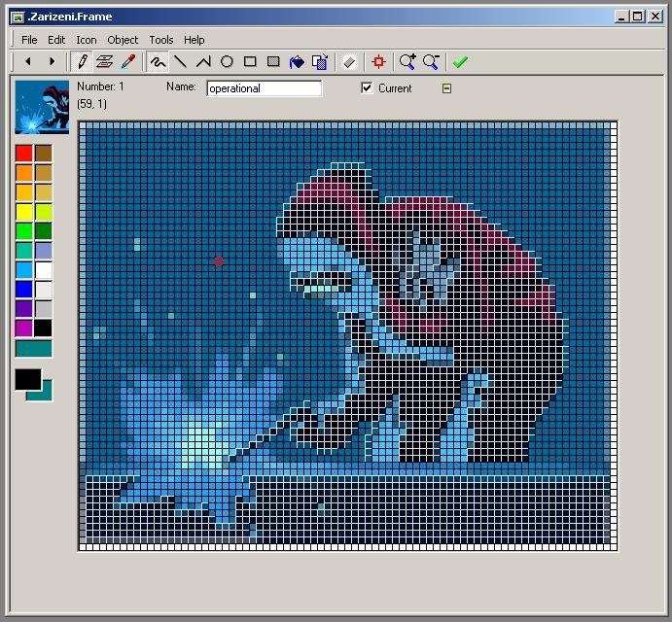672x622 pixels.
Task: Open the Edit menu
Action: pyautogui.click(x=56, y=40)
